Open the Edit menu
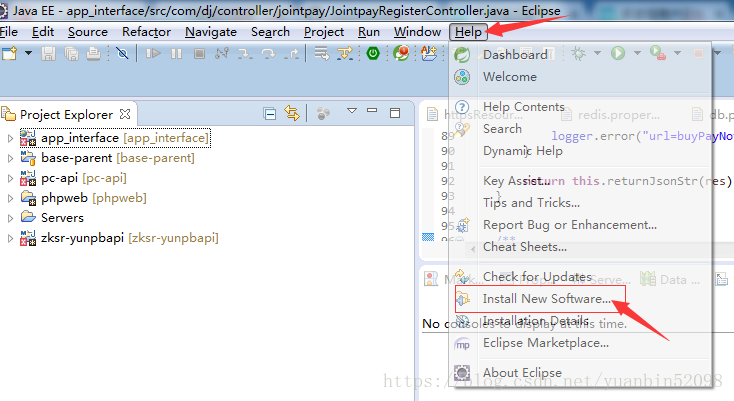This screenshot has width=734, height=401. [43, 32]
